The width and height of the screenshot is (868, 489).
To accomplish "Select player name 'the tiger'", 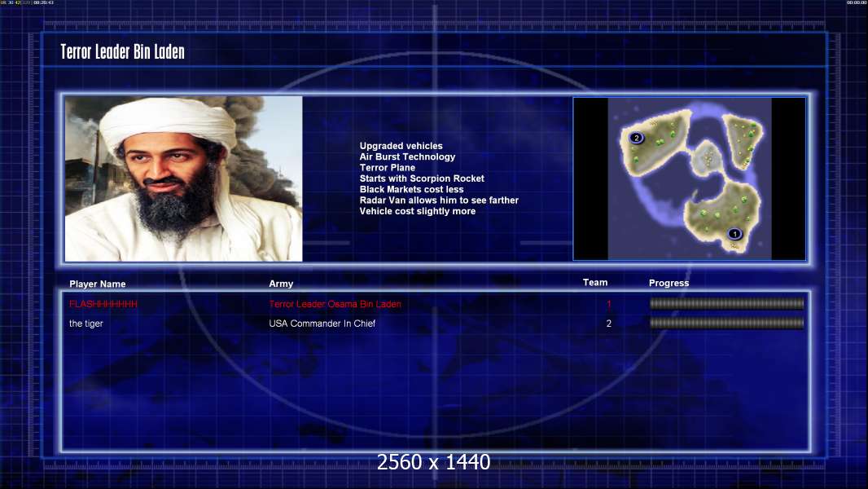I will point(86,324).
